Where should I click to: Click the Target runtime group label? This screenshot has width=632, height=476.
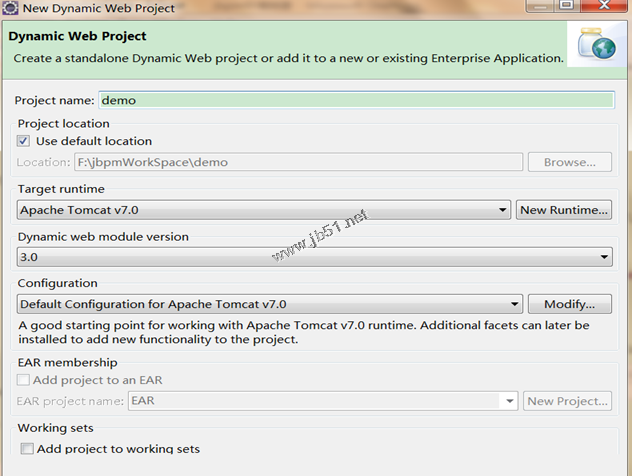click(x=61, y=189)
